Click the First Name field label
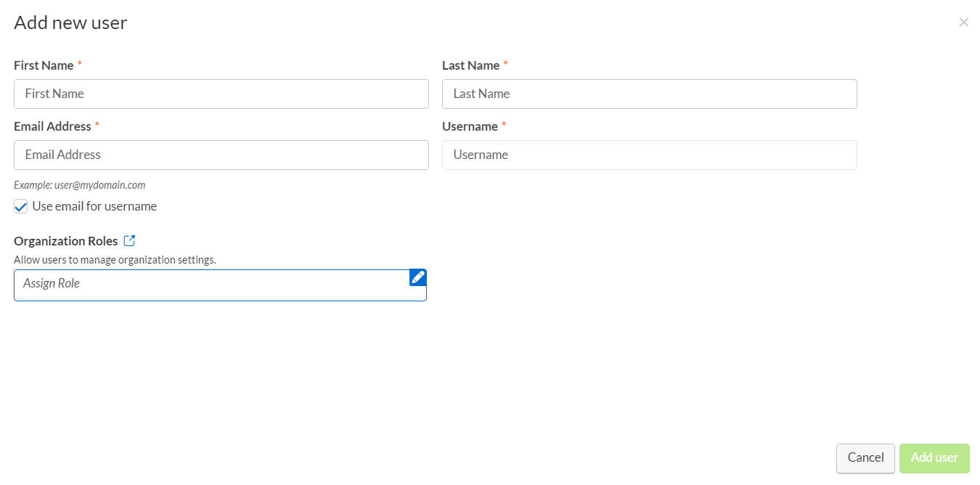 pos(44,65)
